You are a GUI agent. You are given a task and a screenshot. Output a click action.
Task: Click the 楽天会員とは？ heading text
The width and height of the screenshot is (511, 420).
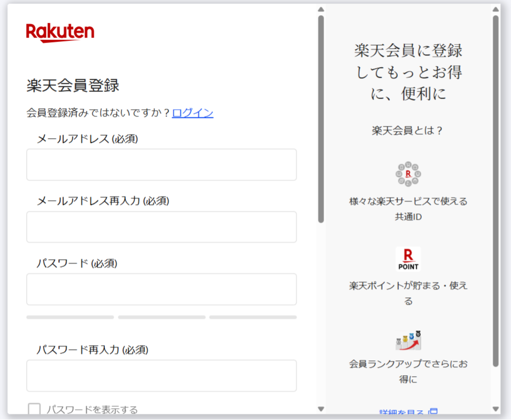(408, 130)
